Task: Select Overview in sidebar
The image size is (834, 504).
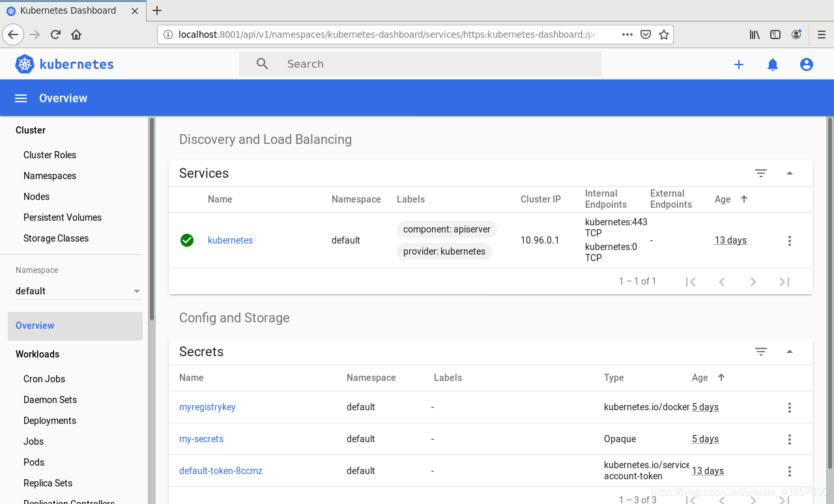Action: point(75,326)
